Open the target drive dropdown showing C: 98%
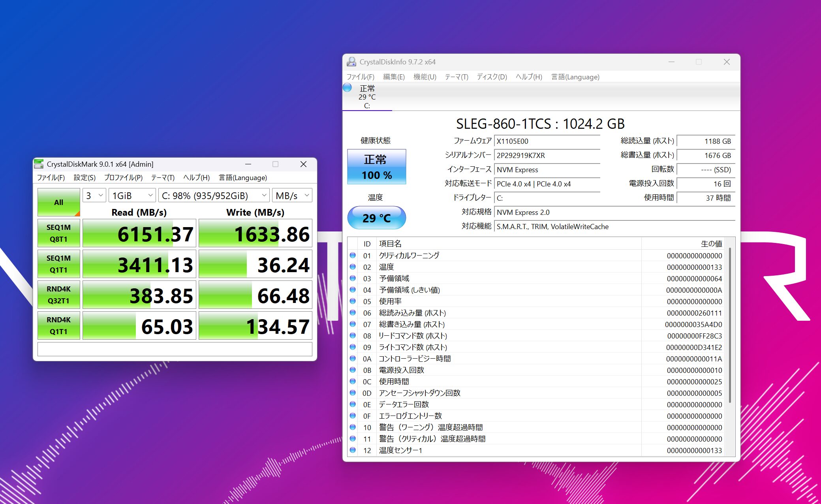Screen dimensions: 821x504 pyautogui.click(x=213, y=195)
